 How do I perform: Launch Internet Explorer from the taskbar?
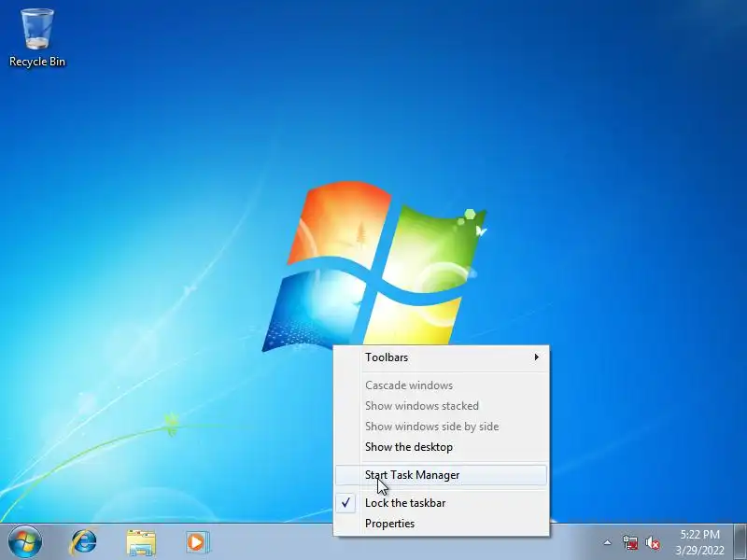[83, 542]
